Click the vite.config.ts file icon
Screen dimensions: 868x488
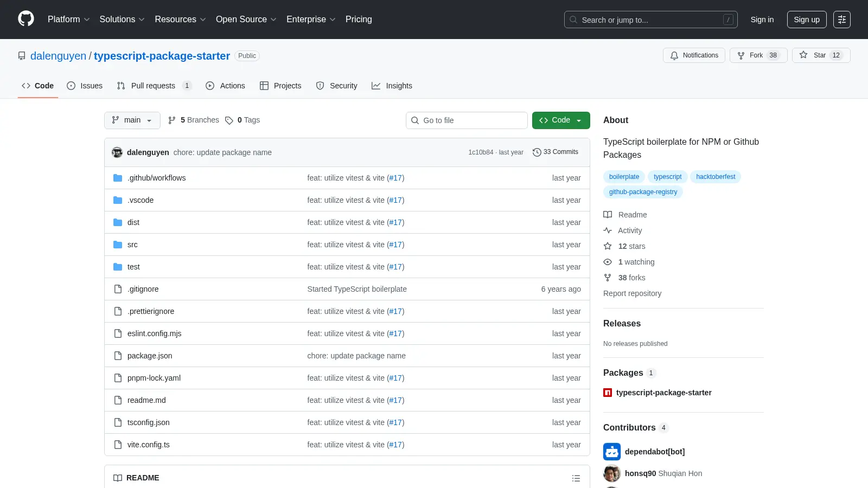point(118,445)
